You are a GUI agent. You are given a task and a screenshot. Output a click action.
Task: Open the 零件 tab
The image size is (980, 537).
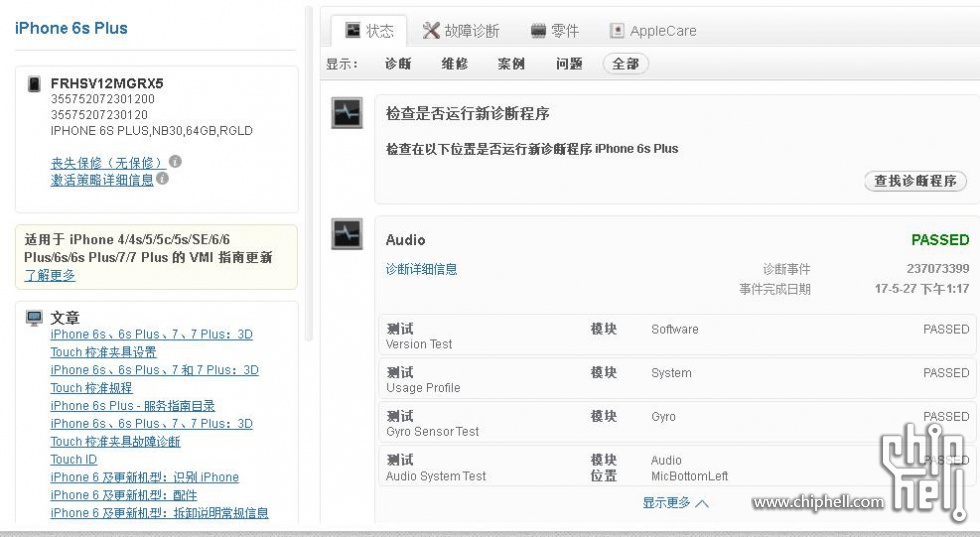(554, 31)
